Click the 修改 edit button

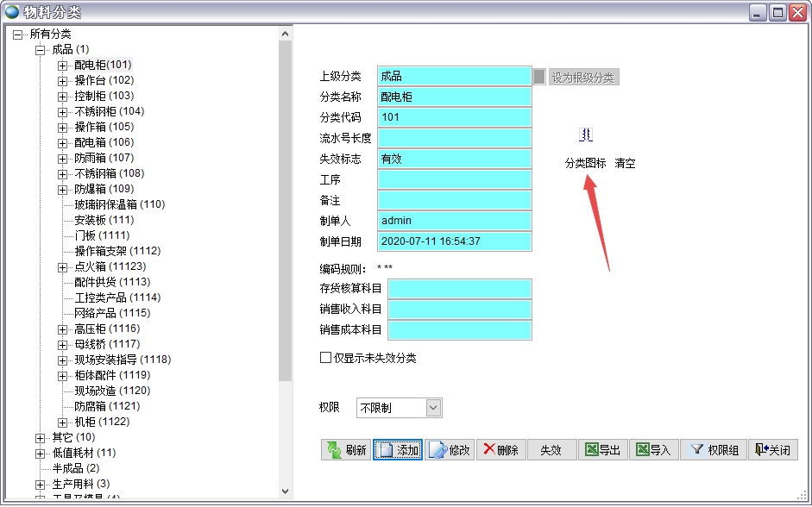449,450
